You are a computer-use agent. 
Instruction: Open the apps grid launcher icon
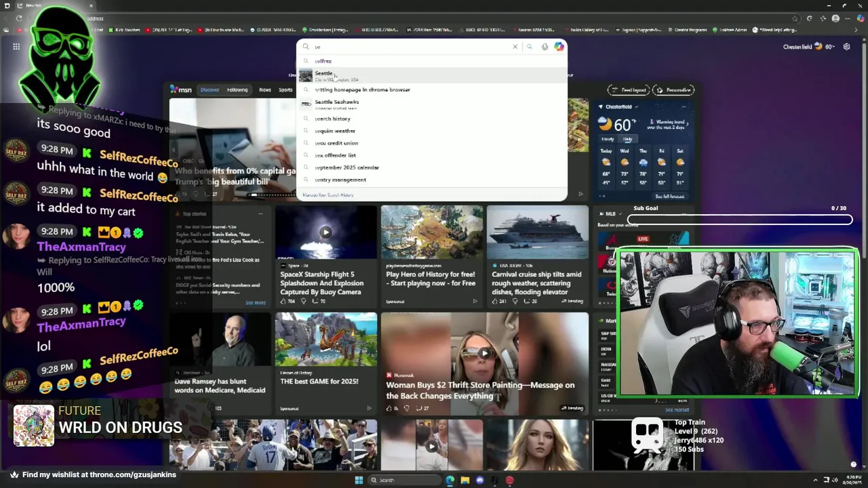(x=16, y=47)
